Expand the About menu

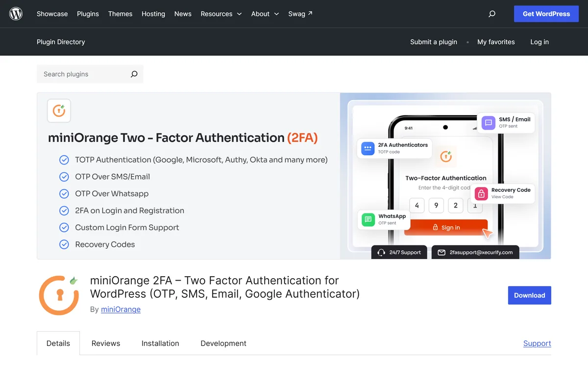coord(265,14)
